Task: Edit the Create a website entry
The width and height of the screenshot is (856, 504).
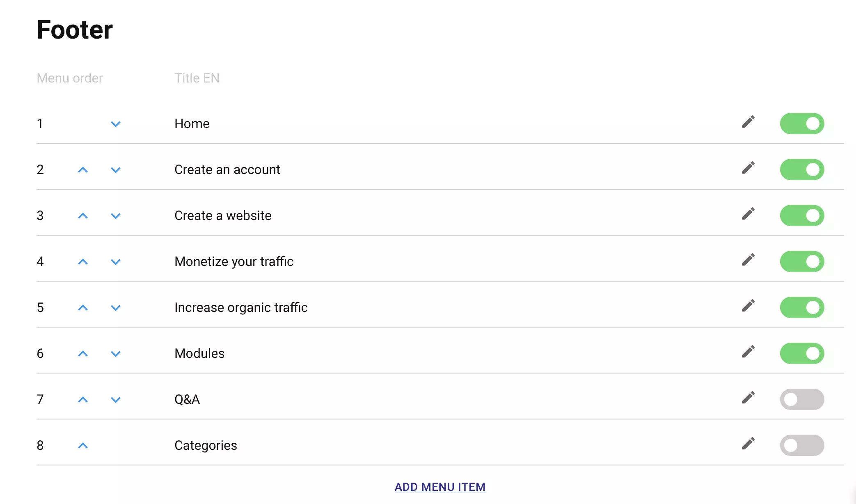Action: 748,214
